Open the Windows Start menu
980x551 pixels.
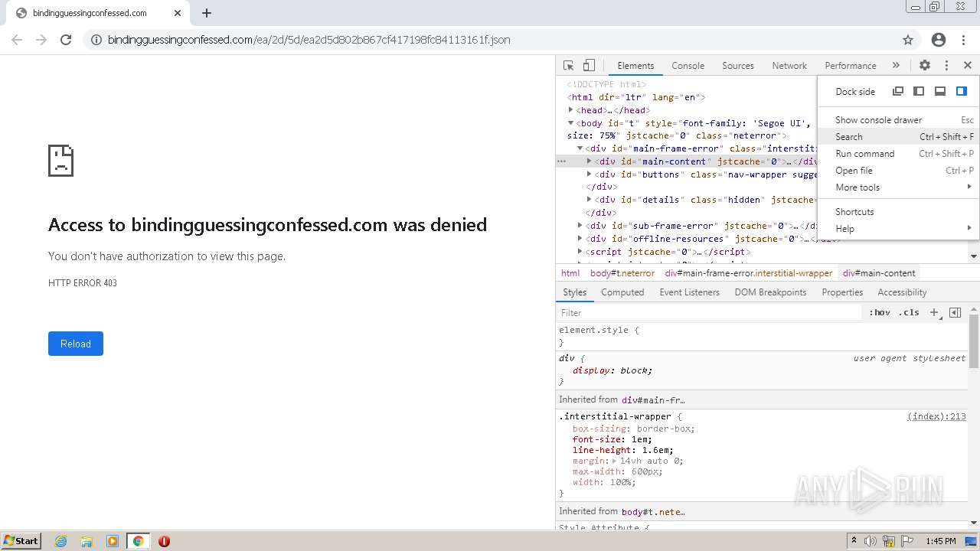[x=21, y=540]
